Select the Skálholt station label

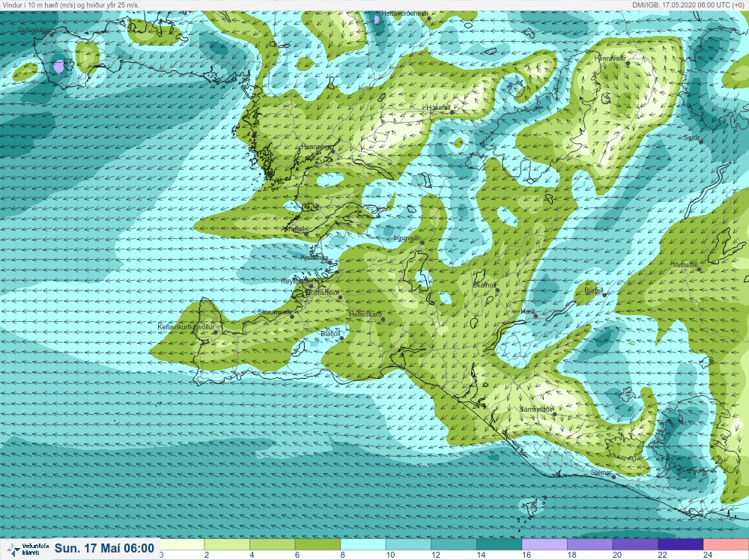485,285
